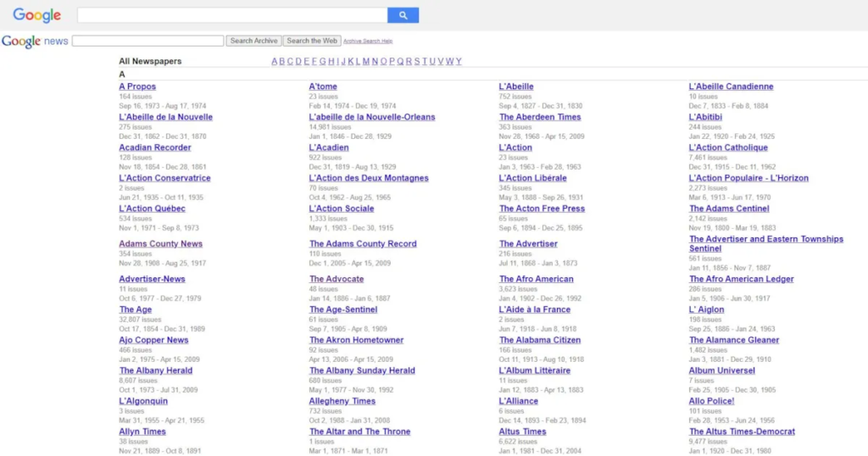Image resolution: width=868 pixels, height=456 pixels.
Task: Jump to letter M in alphabet index
Action: tap(366, 61)
